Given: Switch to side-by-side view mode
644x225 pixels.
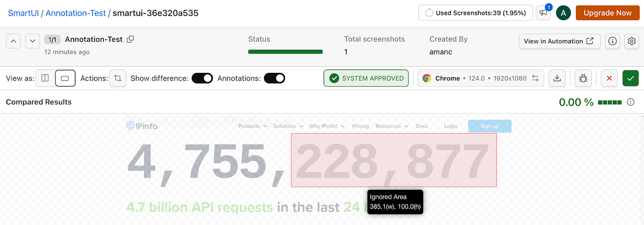Looking at the screenshot, I should tap(45, 78).
